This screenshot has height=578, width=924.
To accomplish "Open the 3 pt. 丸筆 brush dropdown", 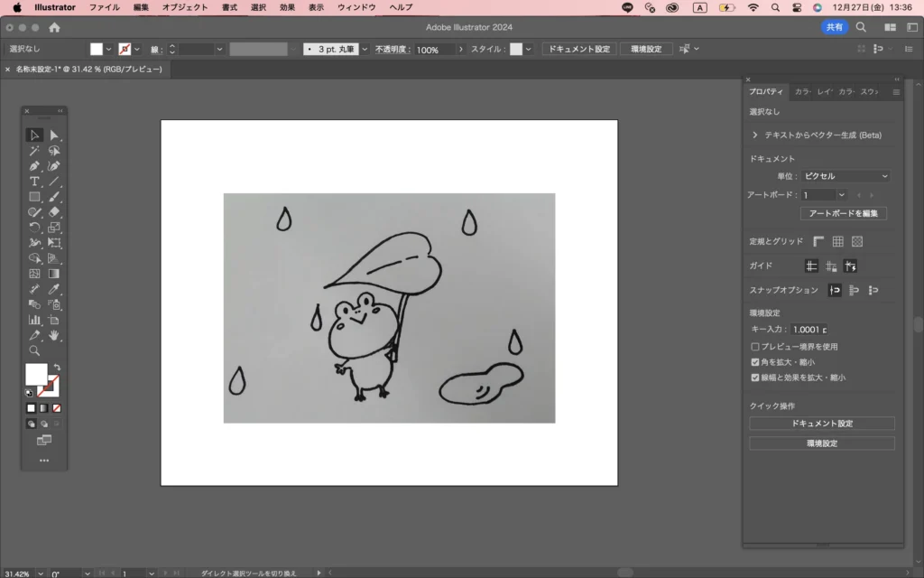I will (365, 49).
